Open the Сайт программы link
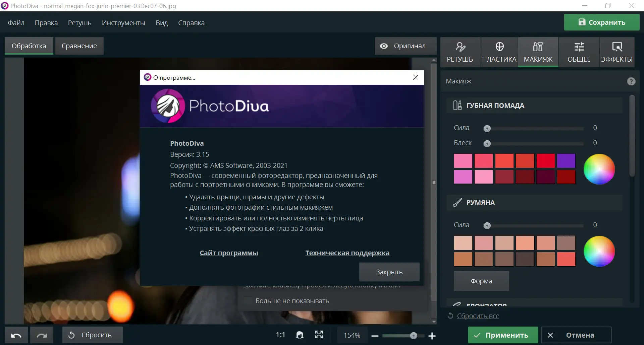The width and height of the screenshot is (644, 345). click(229, 253)
